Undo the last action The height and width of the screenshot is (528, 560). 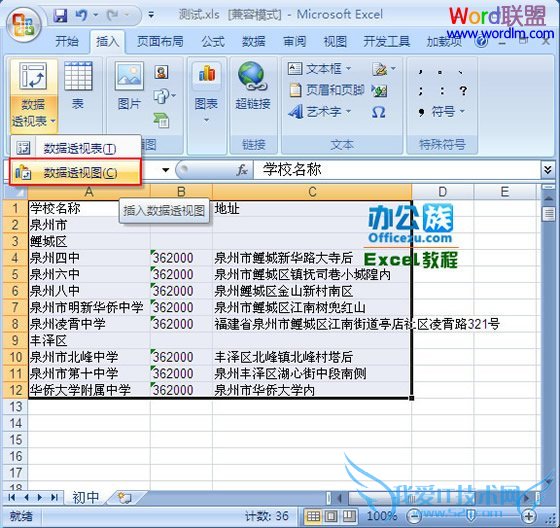pos(82,15)
